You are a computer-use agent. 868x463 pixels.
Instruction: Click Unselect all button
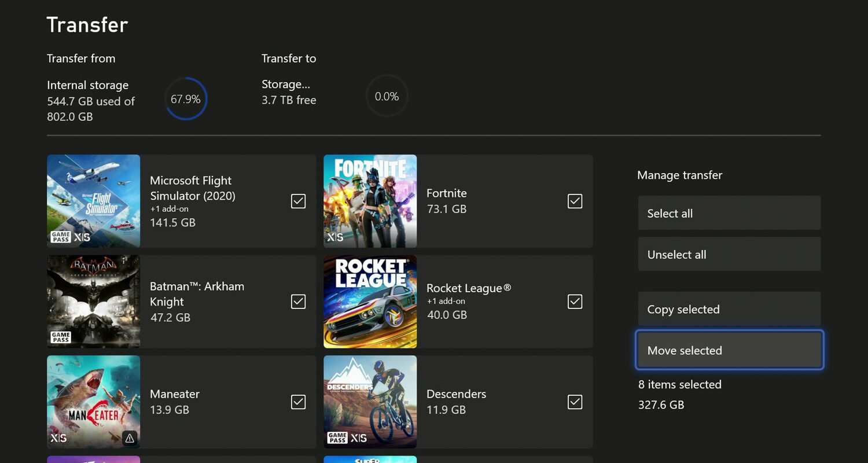[x=729, y=254]
